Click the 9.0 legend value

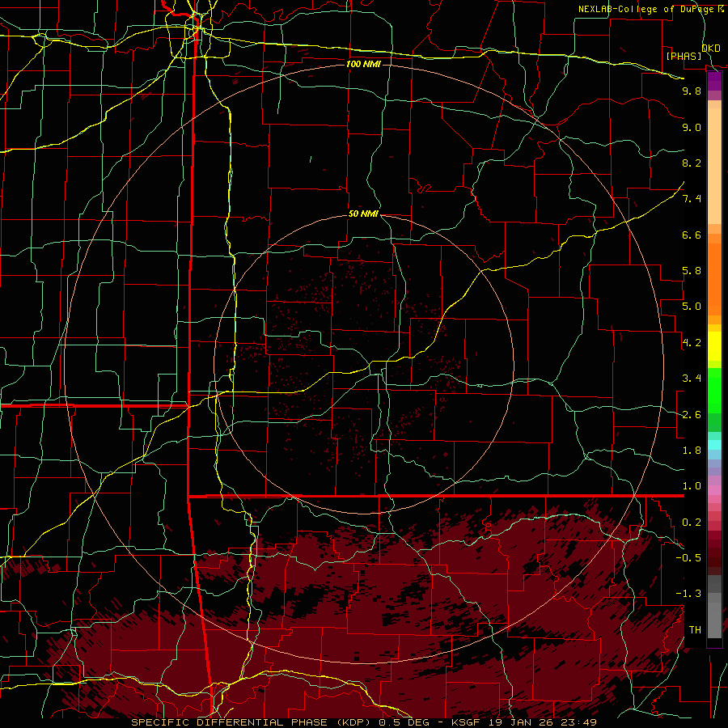point(692,127)
